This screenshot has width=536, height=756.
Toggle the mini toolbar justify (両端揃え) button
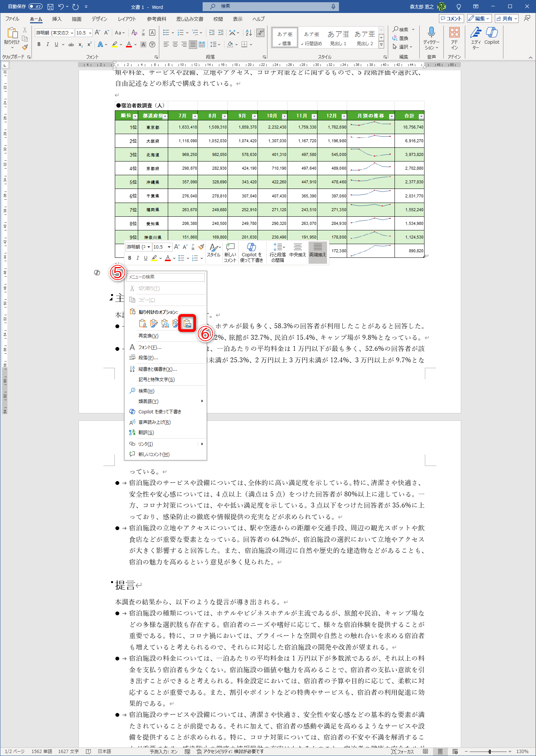[318, 253]
